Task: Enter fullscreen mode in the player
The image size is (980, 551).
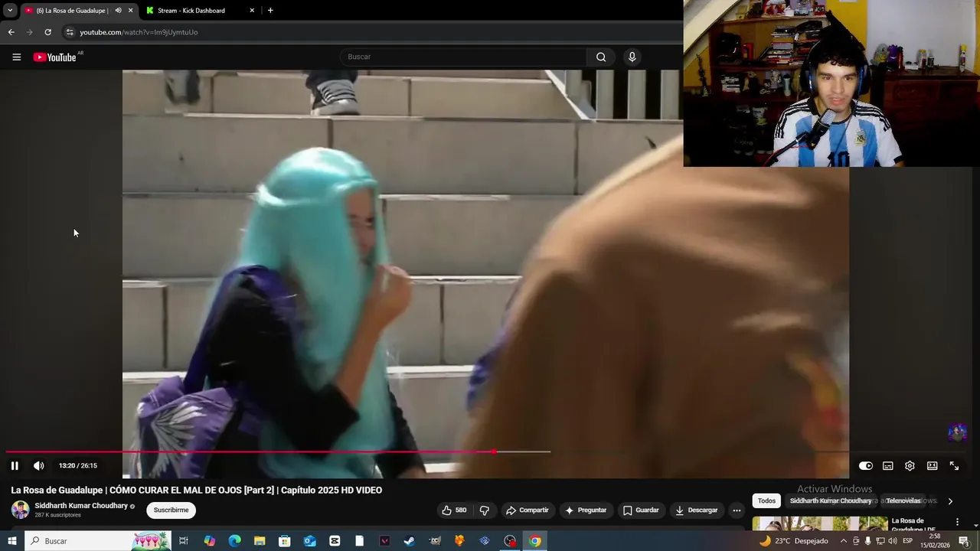Action: (954, 465)
